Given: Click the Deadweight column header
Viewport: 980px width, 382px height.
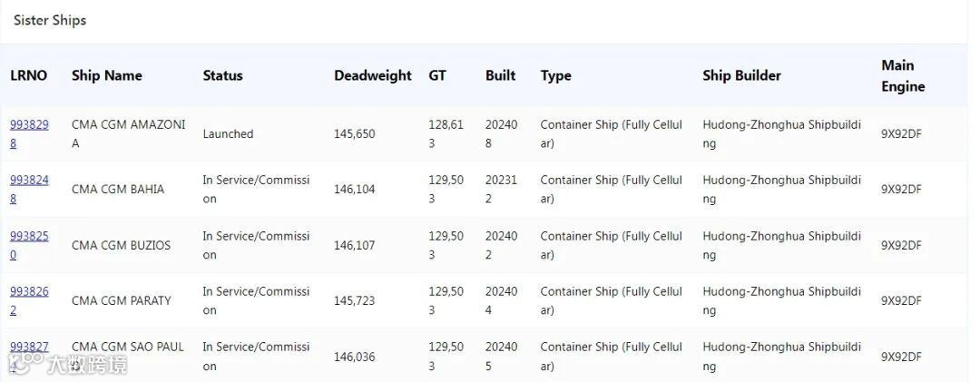Looking at the screenshot, I should click(x=372, y=75).
